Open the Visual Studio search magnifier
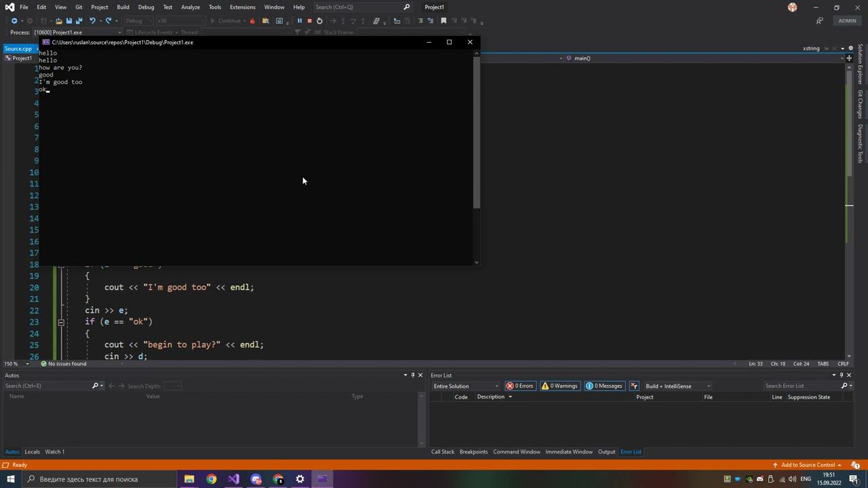Image resolution: width=868 pixels, height=488 pixels. (x=407, y=7)
